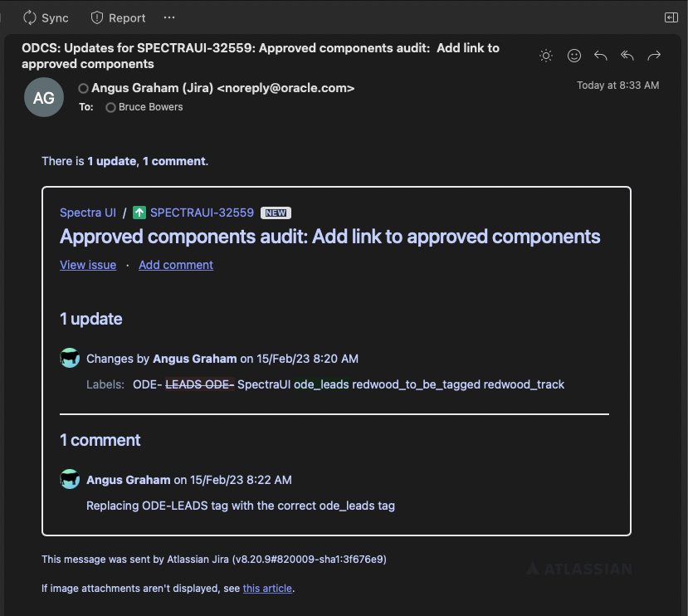The height and width of the screenshot is (616, 688).
Task: Click the avatar beside 'Changes by Angus Graham'
Action: pyautogui.click(x=70, y=358)
